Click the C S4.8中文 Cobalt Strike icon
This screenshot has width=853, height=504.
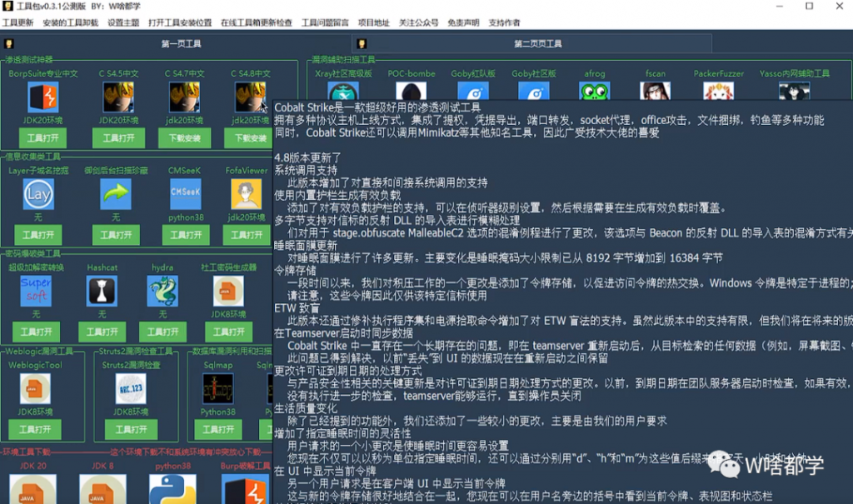[250, 97]
